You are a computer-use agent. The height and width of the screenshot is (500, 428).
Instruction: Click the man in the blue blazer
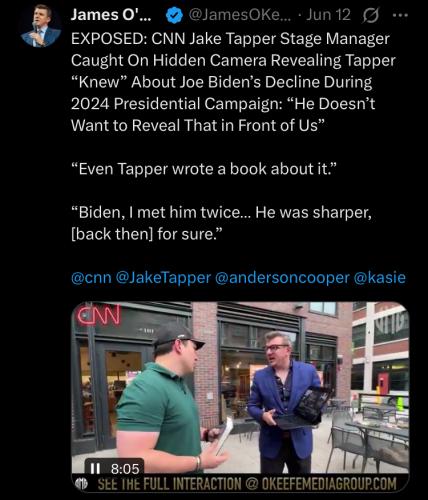[x=284, y=400]
